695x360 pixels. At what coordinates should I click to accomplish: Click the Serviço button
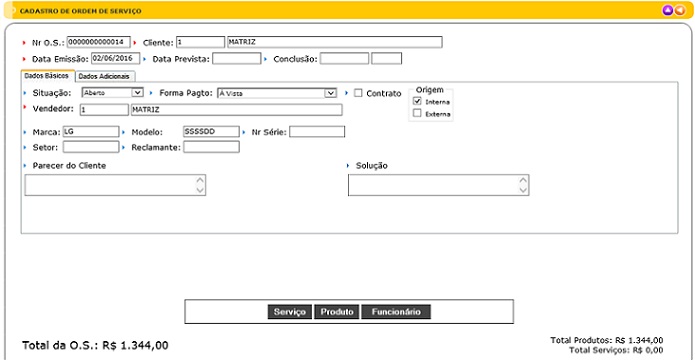tap(290, 312)
